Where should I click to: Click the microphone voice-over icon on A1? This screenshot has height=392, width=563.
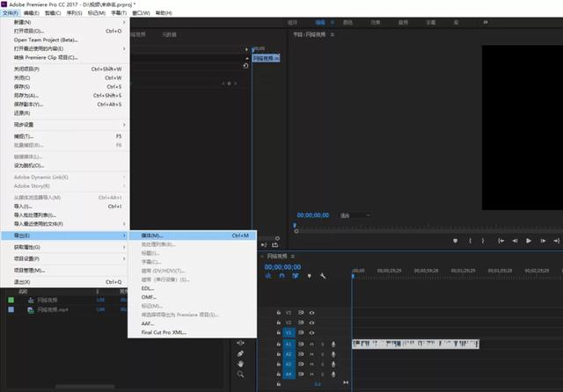coord(333,344)
